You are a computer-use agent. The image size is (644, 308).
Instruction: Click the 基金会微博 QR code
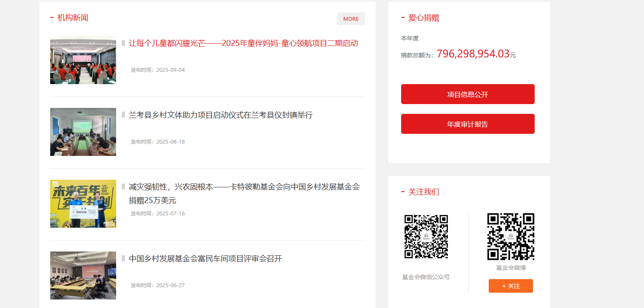point(510,237)
